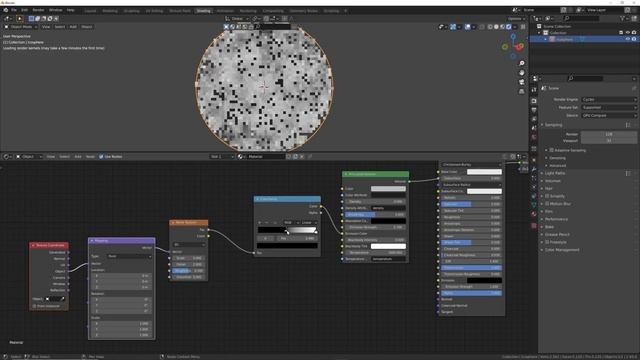Open the Mapping node Type dropdown
This screenshot has width=640, height=360.
coord(130,256)
